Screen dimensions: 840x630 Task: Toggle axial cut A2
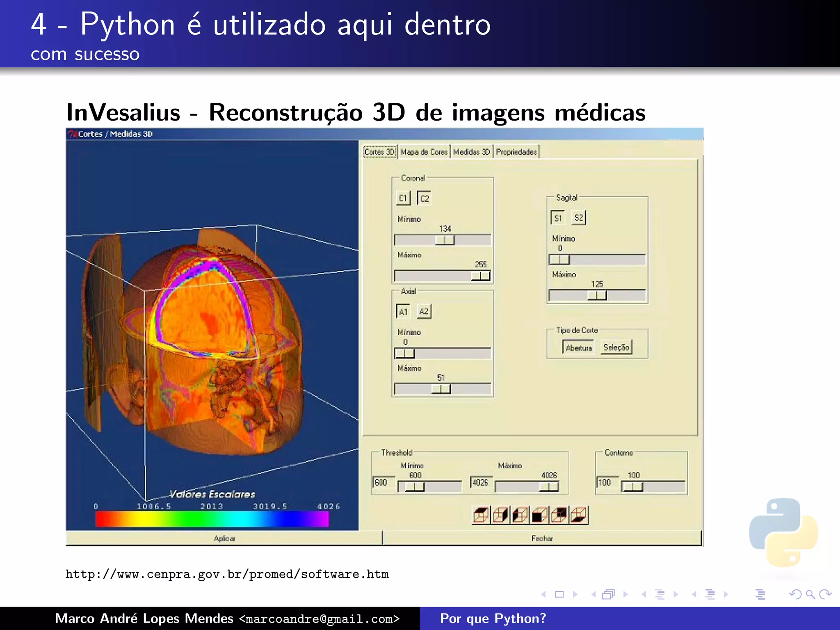pos(424,311)
